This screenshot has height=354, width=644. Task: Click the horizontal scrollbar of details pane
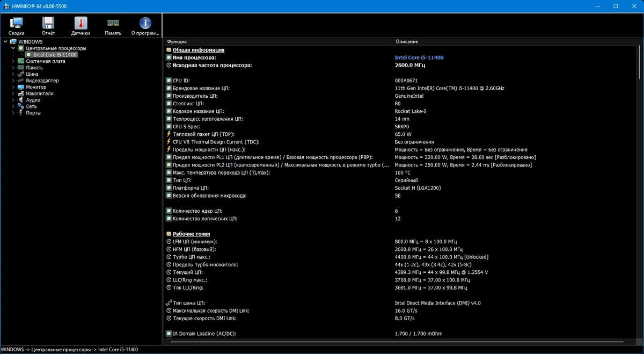(x=398, y=341)
